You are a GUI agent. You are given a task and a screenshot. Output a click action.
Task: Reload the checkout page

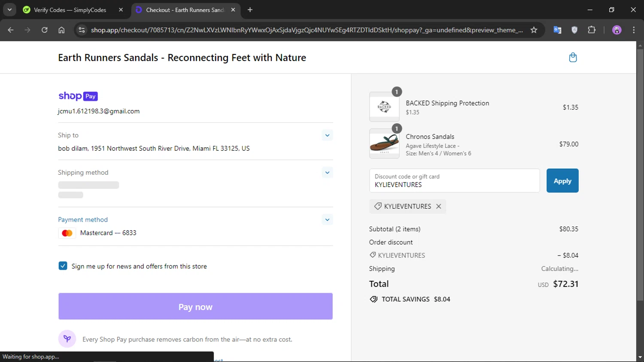pos(45,30)
